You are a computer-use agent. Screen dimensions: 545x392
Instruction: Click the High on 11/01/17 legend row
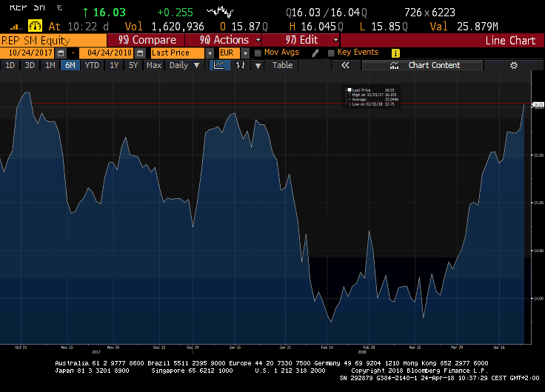coord(372,95)
